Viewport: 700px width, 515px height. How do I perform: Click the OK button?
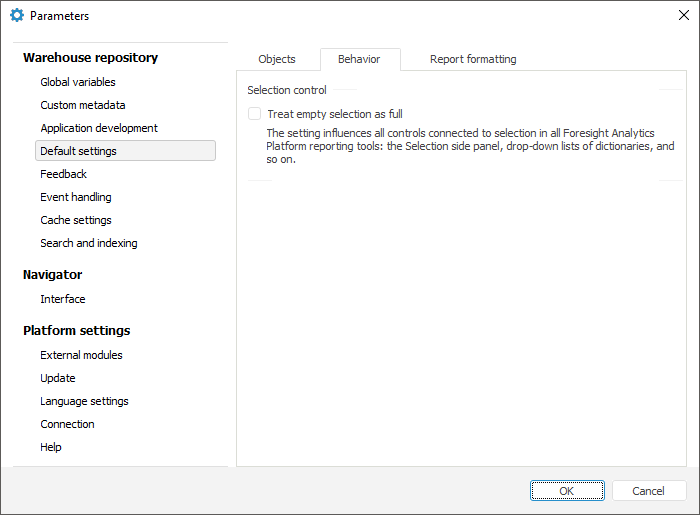click(x=567, y=491)
